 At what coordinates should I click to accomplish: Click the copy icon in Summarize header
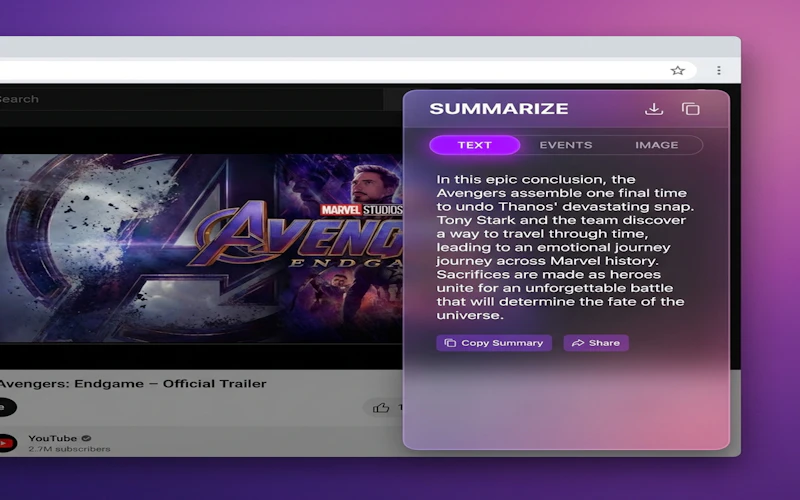coord(690,109)
